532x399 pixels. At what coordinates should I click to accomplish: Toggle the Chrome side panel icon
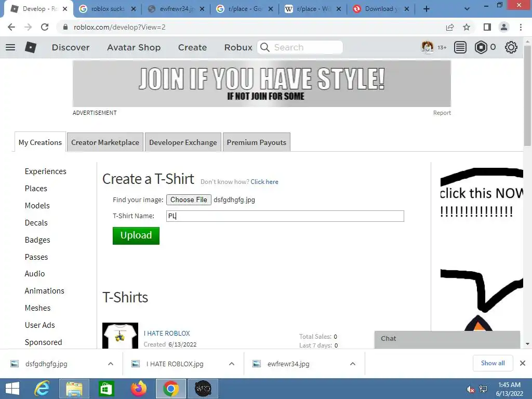[x=487, y=27]
